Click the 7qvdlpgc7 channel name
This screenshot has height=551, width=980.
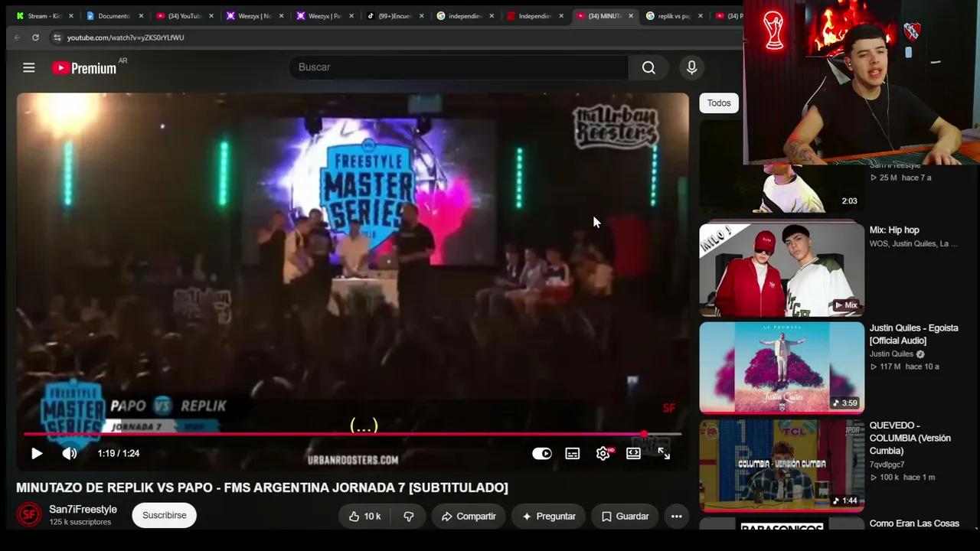[x=887, y=465]
